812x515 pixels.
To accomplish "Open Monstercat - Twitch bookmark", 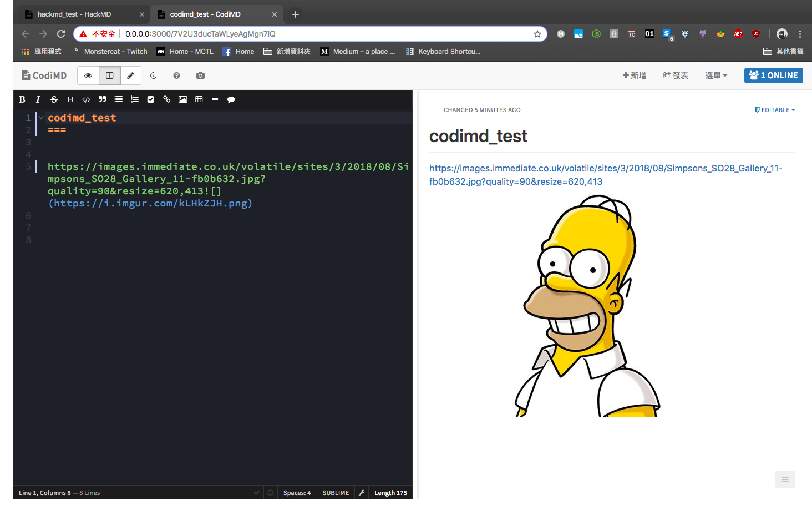I will coord(110,52).
